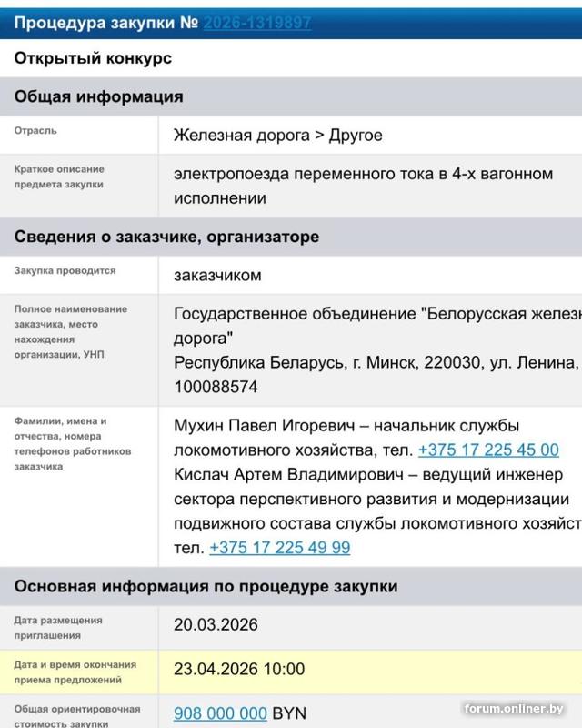Viewport: 582px width, 728px height.
Task: Open procurement number 2026-1319897 link
Action: [257, 23]
